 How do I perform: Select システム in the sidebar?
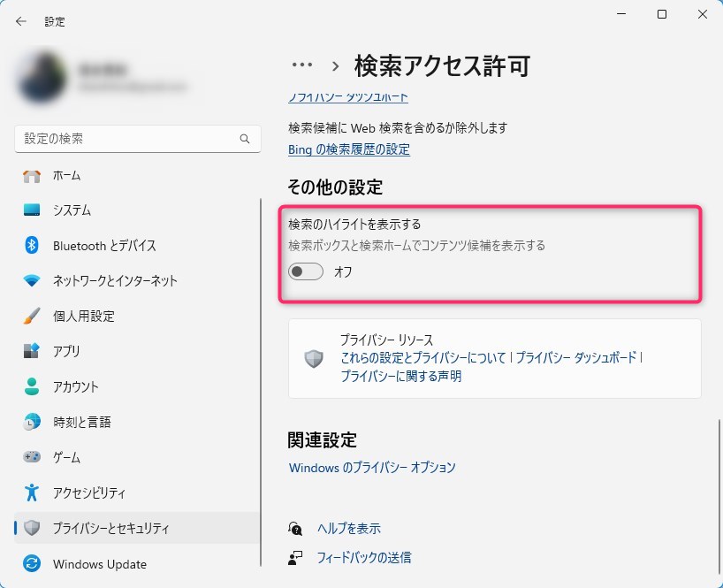pyautogui.click(x=72, y=210)
